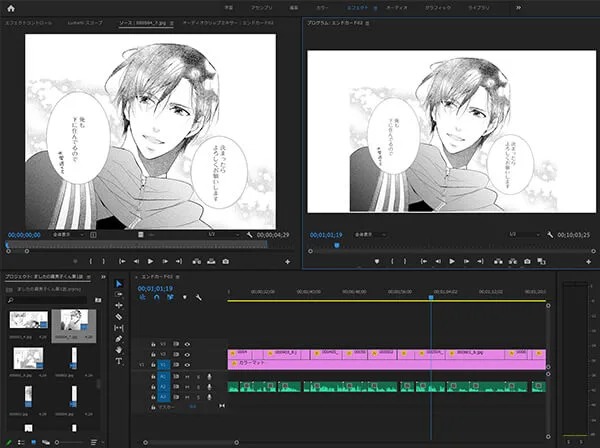The width and height of the screenshot is (600, 448).
Task: Open timeline sequence panel menu
Action: coord(178,277)
